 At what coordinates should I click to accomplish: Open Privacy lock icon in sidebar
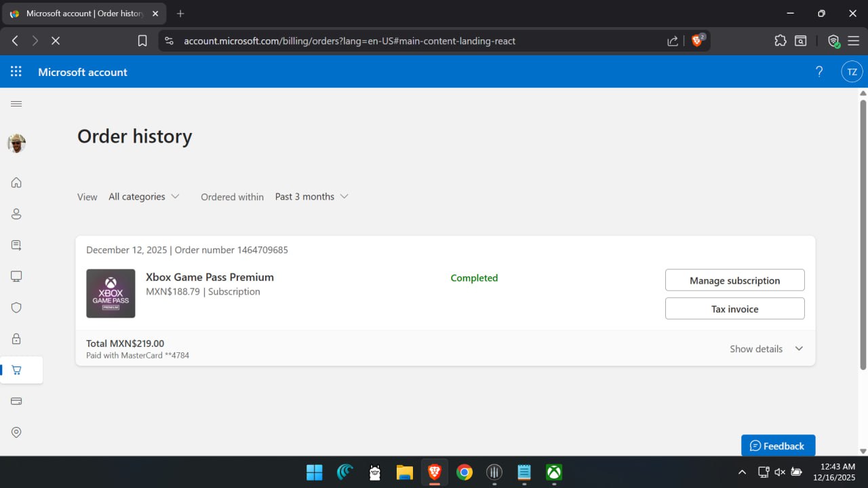click(16, 339)
